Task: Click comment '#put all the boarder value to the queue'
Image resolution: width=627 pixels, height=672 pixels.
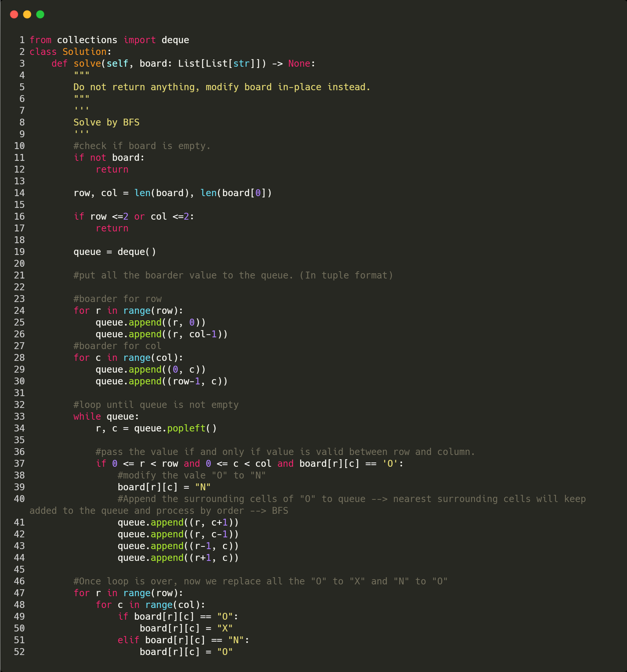Action: tap(233, 275)
